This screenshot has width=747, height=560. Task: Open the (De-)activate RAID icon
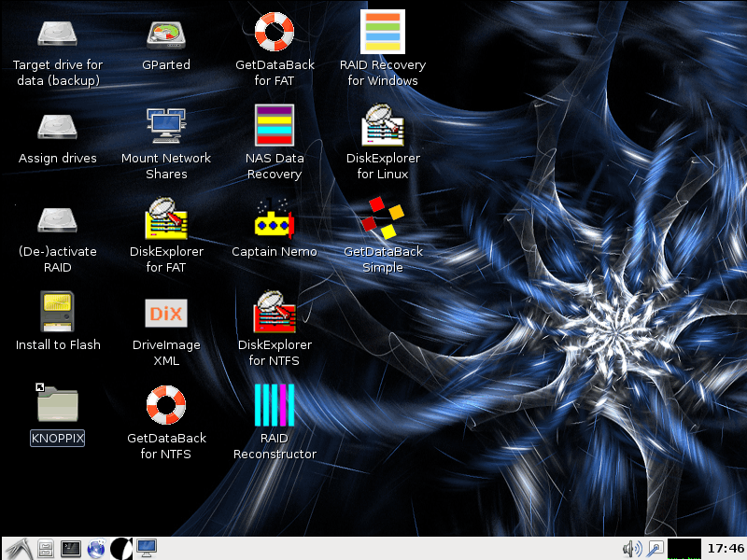(57, 220)
